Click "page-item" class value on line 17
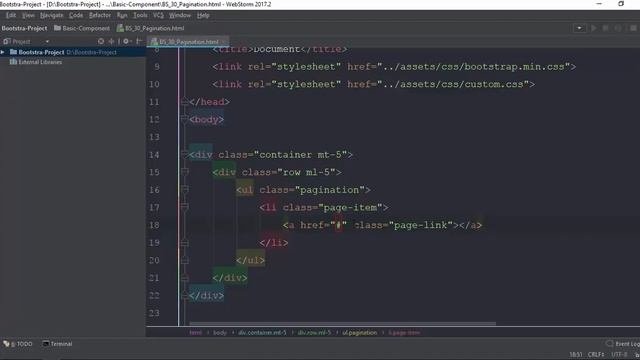 tap(350, 207)
